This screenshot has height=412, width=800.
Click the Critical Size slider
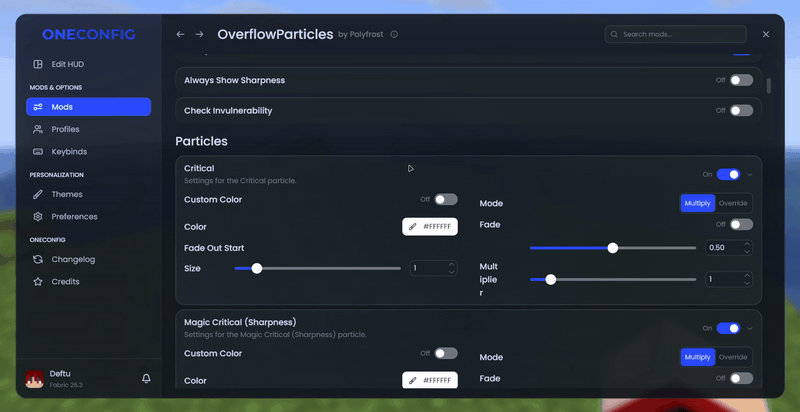pyautogui.click(x=317, y=268)
